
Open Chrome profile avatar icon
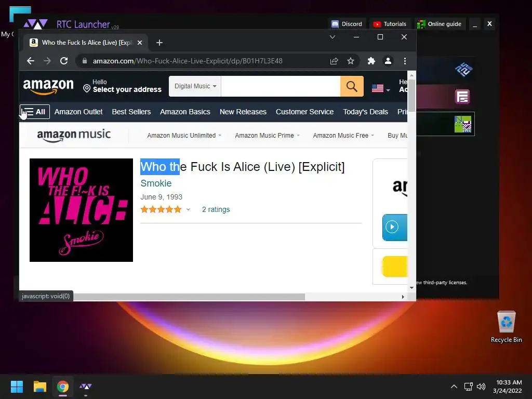(388, 61)
